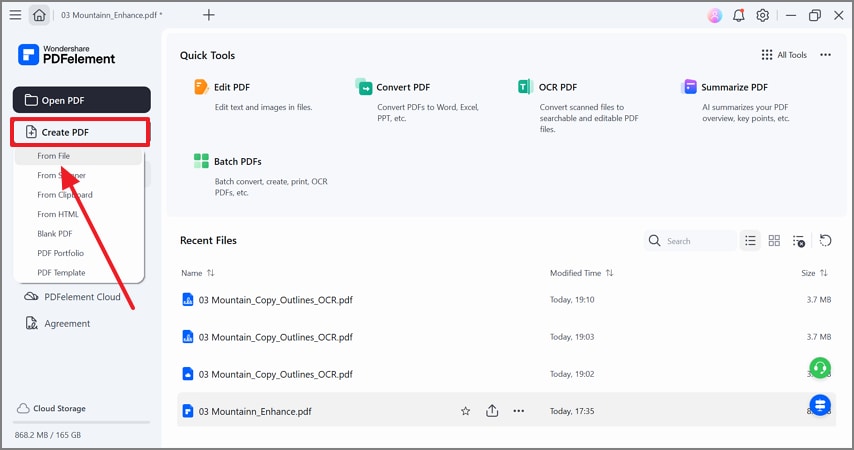The width and height of the screenshot is (854, 450).
Task: Clear recent files list icon
Action: 798,241
